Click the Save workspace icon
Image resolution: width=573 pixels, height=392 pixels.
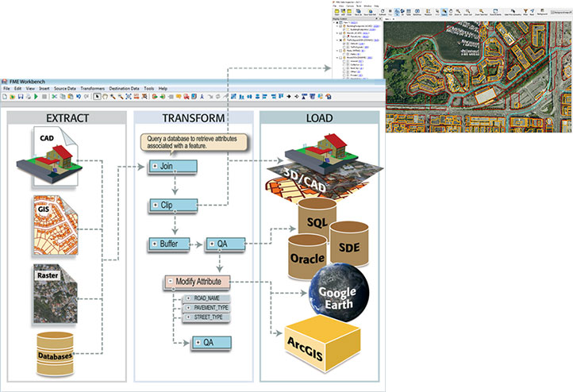click(19, 96)
